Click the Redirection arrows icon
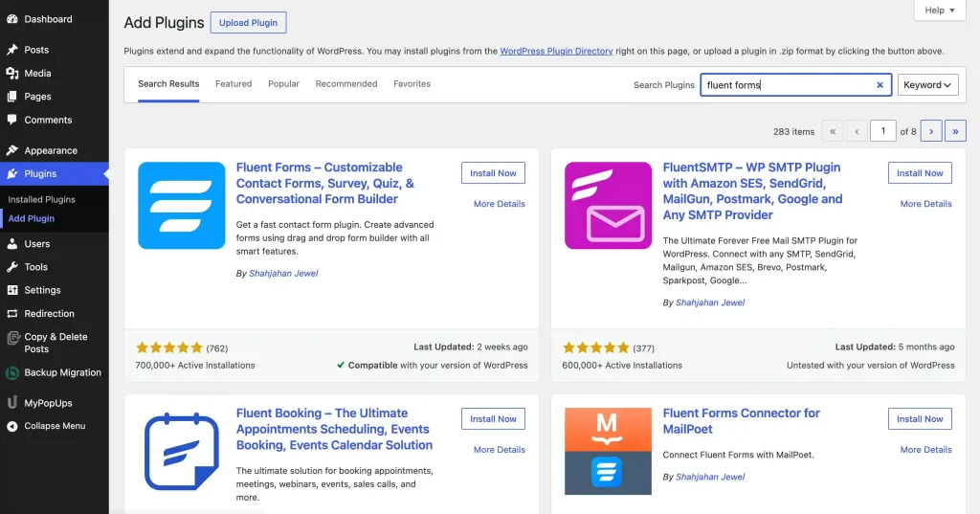This screenshot has height=514, width=980. (x=11, y=314)
